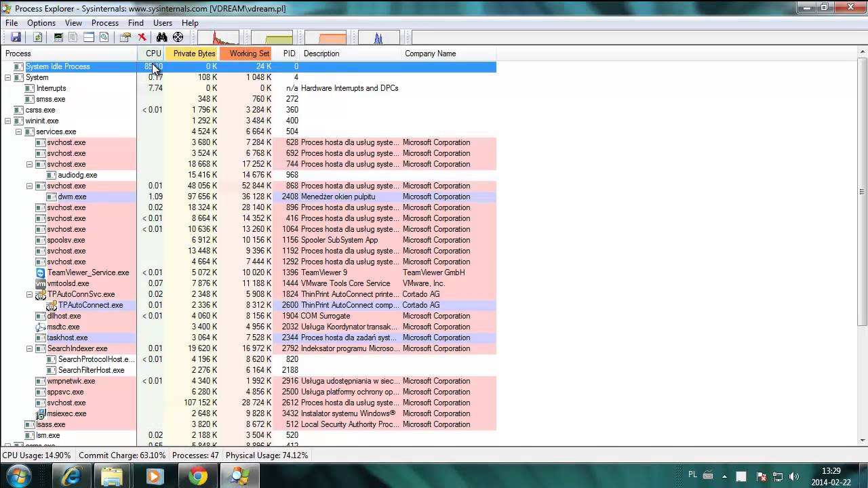Toggle the Show Process Tree icon

[73, 37]
